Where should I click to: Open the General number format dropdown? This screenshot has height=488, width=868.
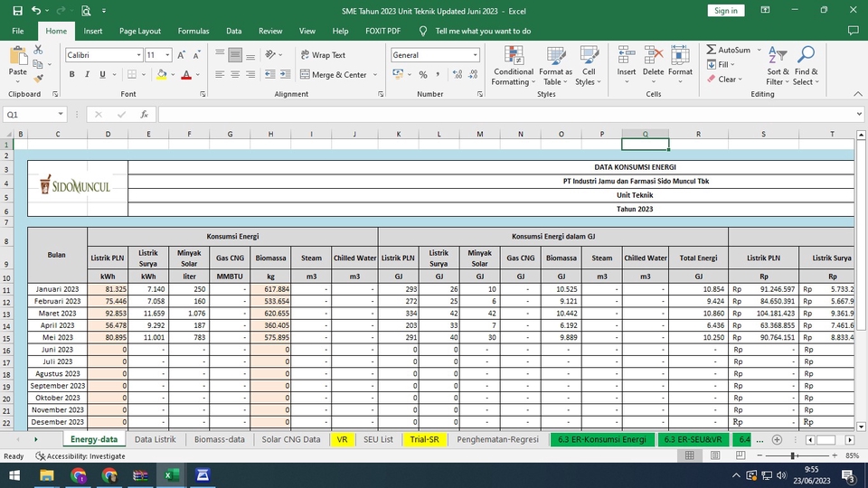(x=475, y=55)
